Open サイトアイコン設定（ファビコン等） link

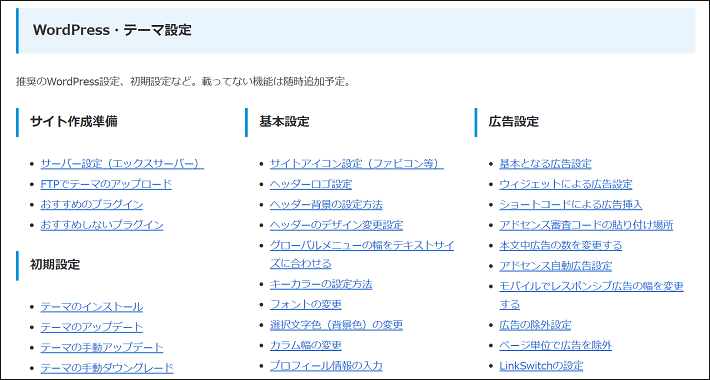[x=357, y=164]
